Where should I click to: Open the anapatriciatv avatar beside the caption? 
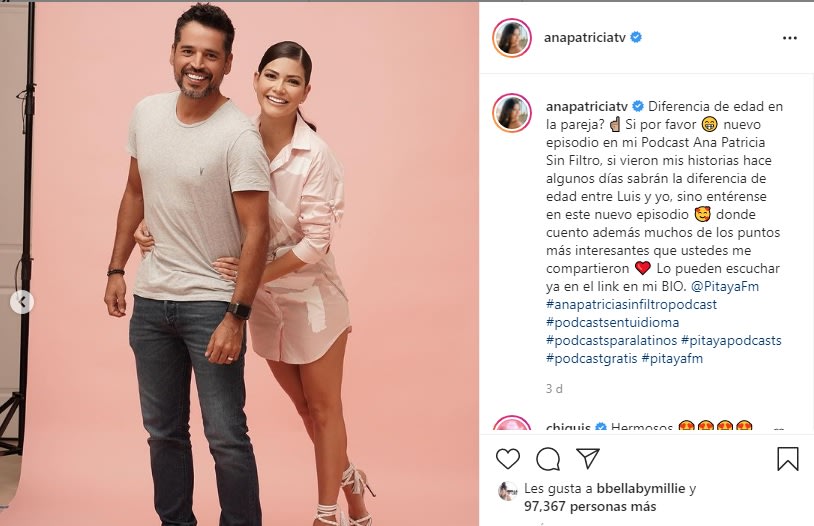[x=512, y=113]
